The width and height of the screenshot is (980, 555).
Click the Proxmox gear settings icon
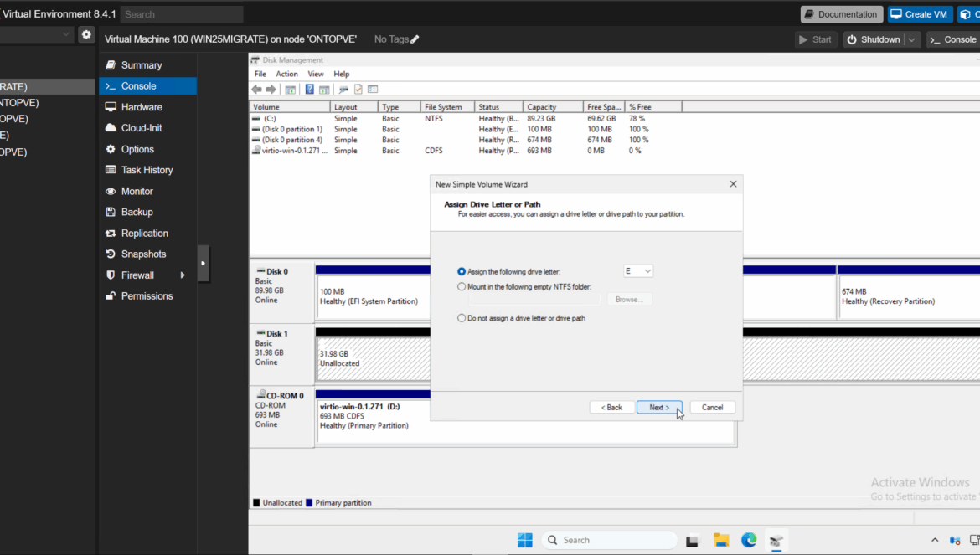coord(86,35)
